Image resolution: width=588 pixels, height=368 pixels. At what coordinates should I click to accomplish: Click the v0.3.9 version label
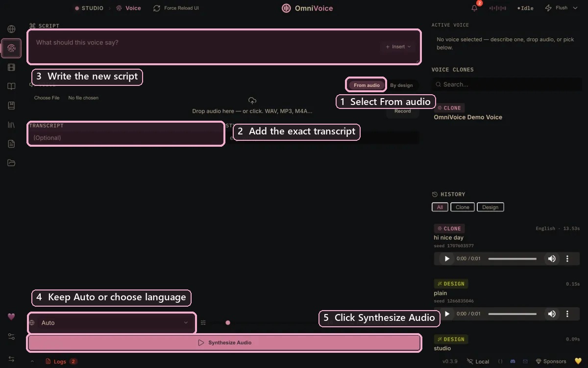[x=450, y=361]
